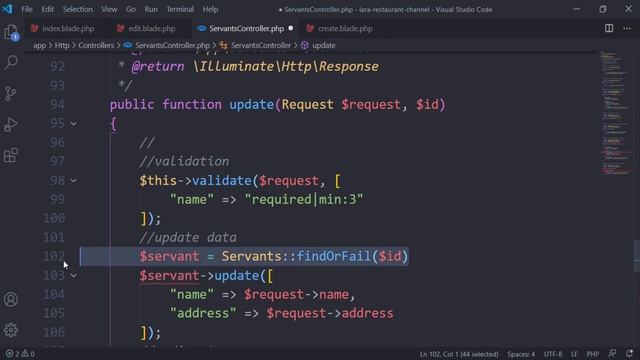Open the Manage gear icon

point(11,330)
